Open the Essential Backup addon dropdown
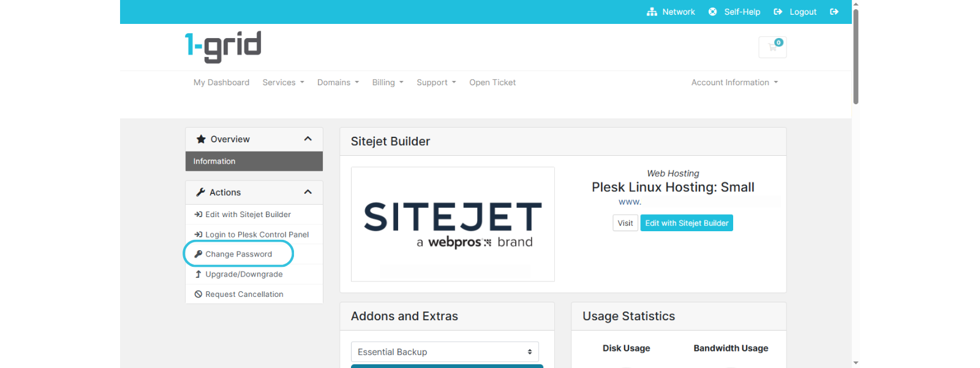 pos(445,352)
